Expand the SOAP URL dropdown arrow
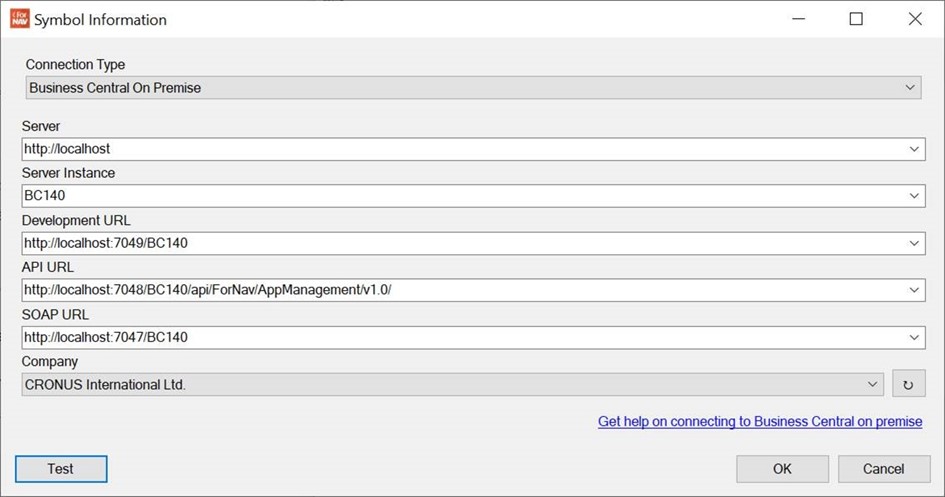Screen dimensions: 945x497 coord(914,337)
